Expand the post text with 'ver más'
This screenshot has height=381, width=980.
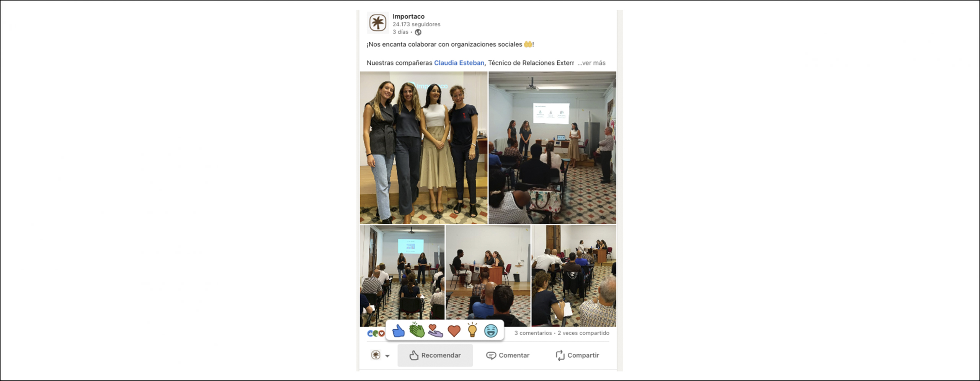click(591, 63)
